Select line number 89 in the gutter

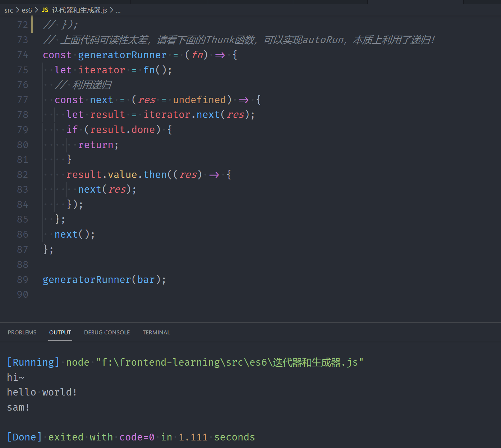pos(22,279)
